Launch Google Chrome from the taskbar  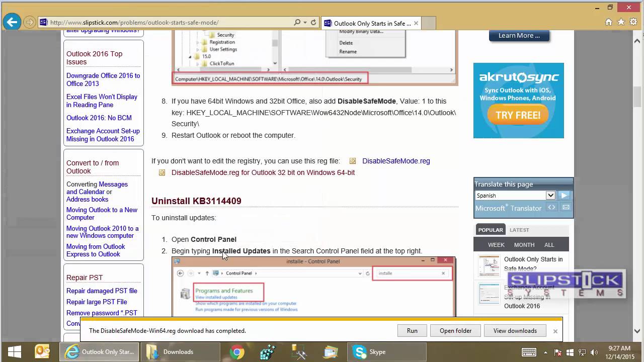[237, 352]
